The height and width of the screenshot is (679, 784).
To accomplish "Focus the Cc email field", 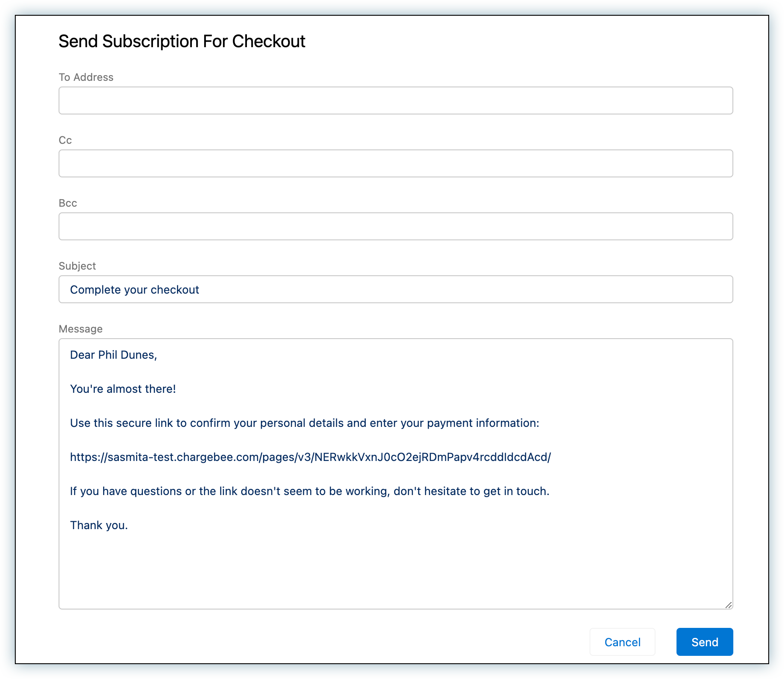I will coord(395,163).
